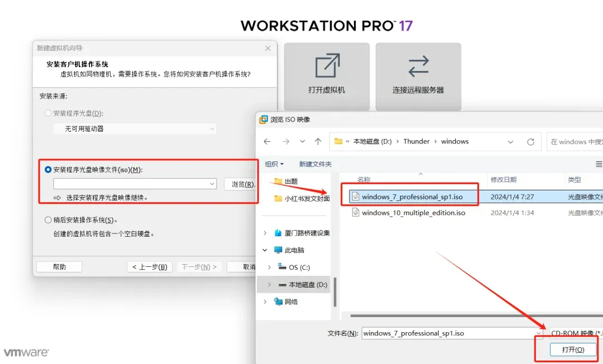Open the 无可用驱动器 drive dropdown
This screenshot has width=603, height=364.
coord(135,129)
